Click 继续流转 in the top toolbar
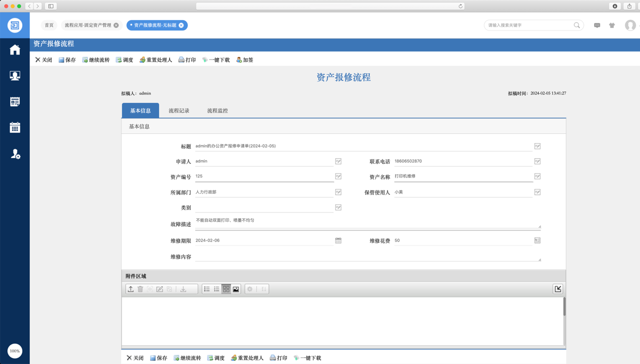640x364 pixels. (x=96, y=60)
